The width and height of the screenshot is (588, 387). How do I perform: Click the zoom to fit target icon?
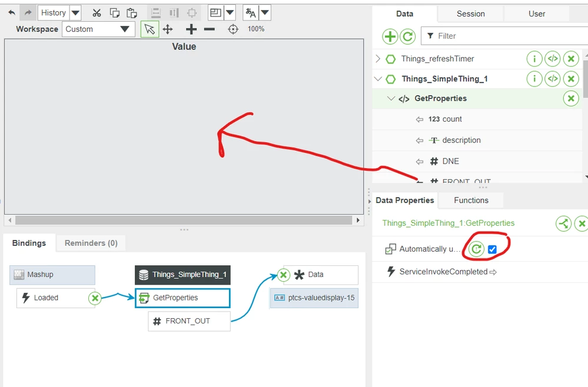(x=233, y=29)
